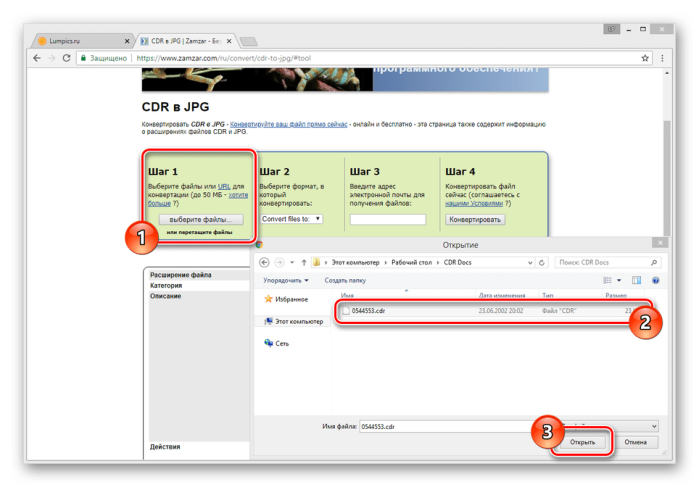Reload the page with the refresh icon
Viewport: 699px width, 487px height.
(66, 58)
